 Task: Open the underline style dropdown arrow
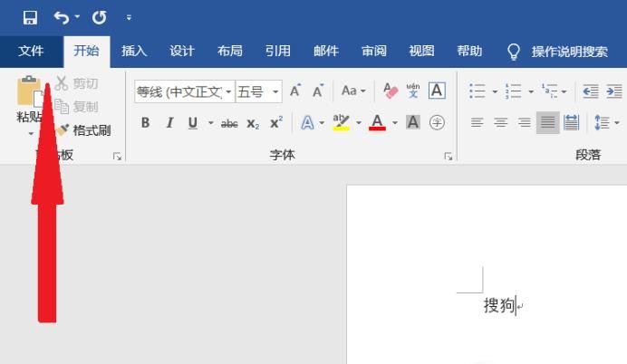(211, 123)
